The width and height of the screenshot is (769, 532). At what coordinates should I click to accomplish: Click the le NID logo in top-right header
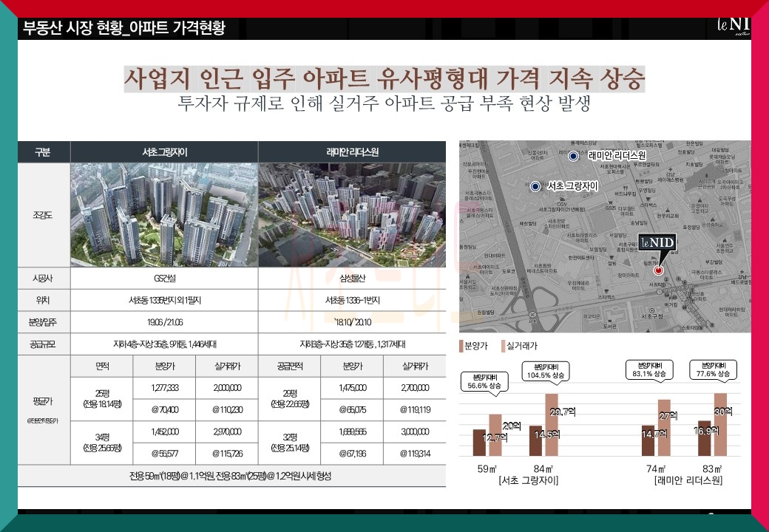click(x=734, y=25)
